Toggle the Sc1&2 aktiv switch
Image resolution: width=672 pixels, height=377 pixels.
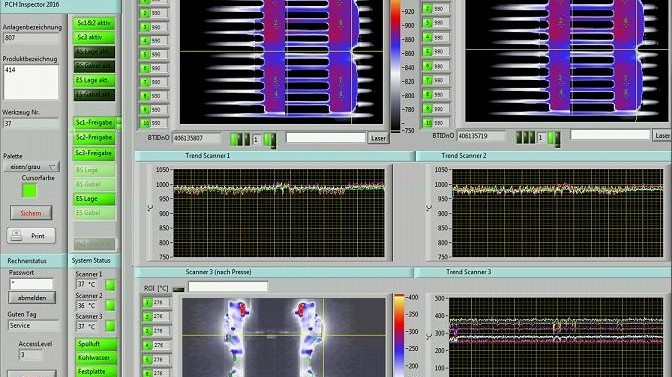point(94,23)
